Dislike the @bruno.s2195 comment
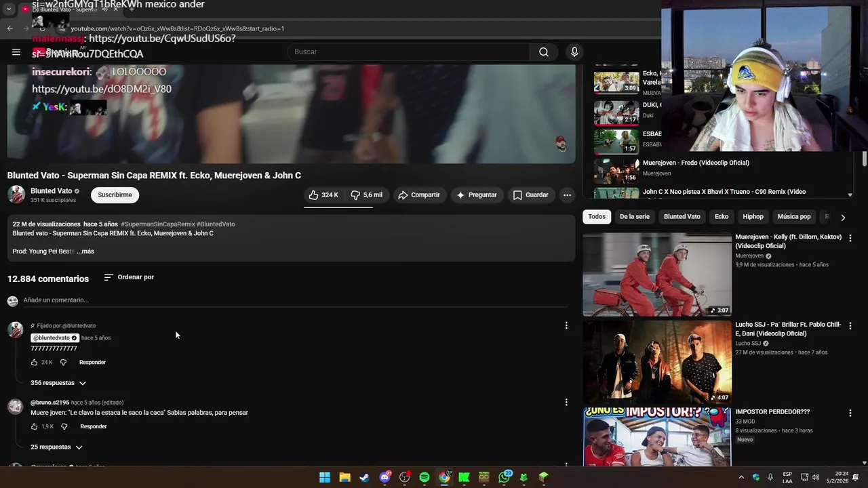 tap(64, 427)
